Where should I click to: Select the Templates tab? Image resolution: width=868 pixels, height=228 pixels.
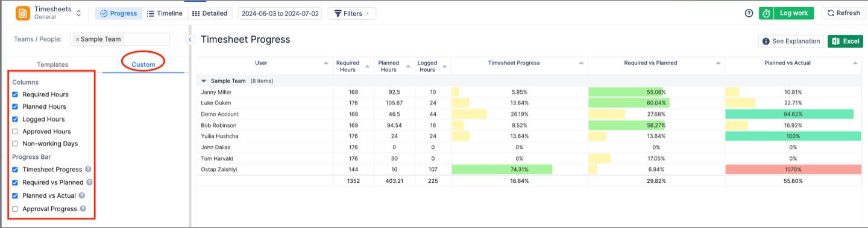pos(52,64)
